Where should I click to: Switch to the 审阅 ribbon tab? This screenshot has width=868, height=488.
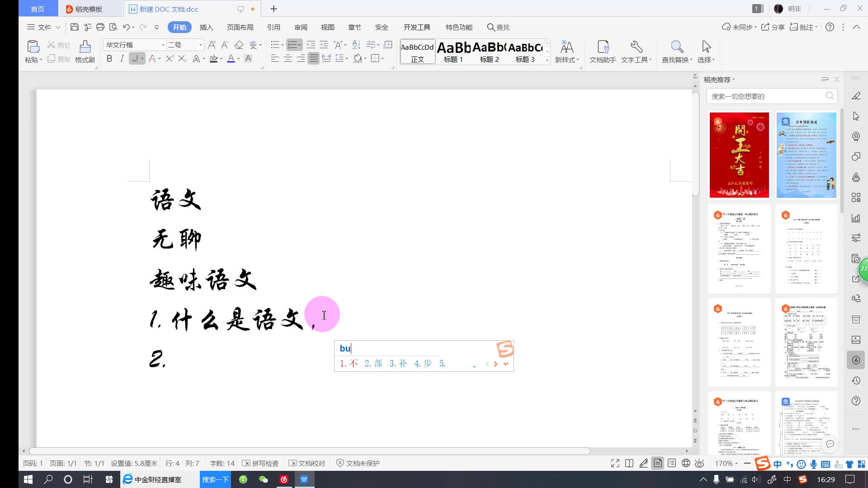click(x=301, y=27)
